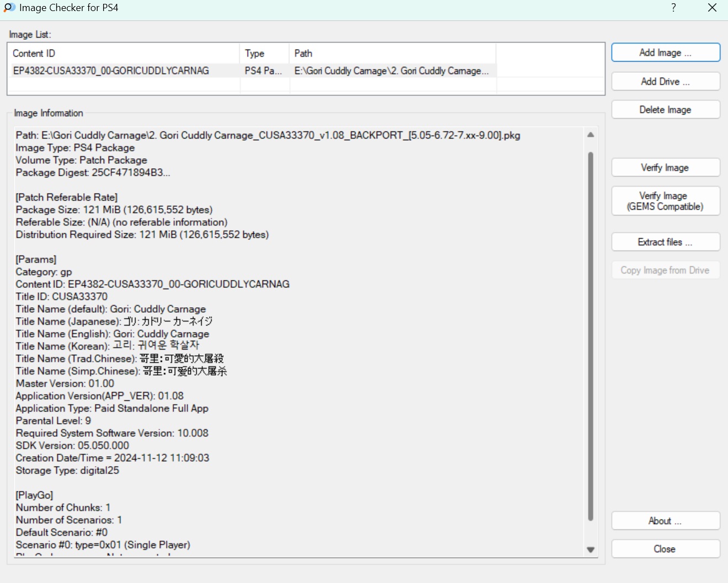Viewport: 728px width, 583px height.
Task: Click the Image Checker app icon in title bar
Action: 9,8
